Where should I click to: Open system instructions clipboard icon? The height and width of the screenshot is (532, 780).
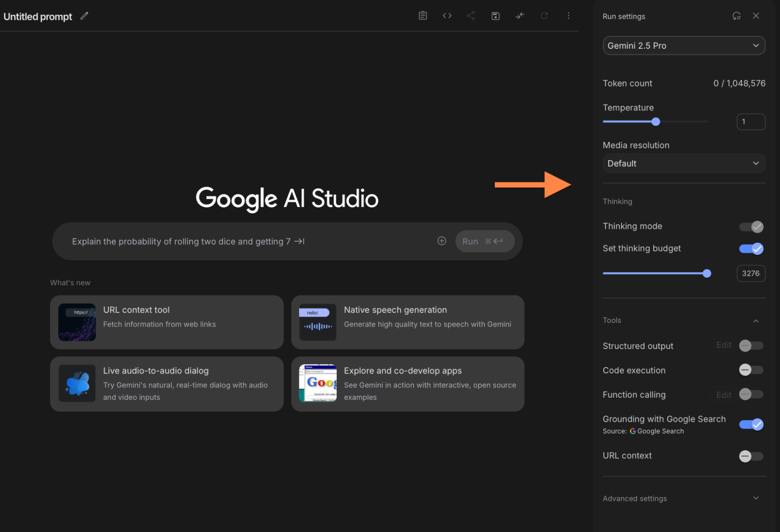click(x=423, y=16)
